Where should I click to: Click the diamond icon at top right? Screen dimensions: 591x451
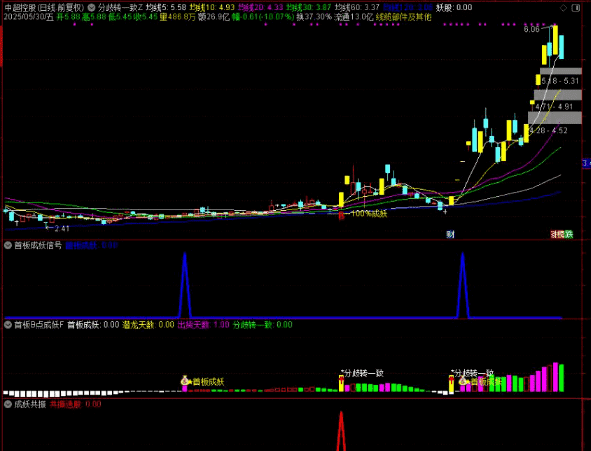coord(563,8)
